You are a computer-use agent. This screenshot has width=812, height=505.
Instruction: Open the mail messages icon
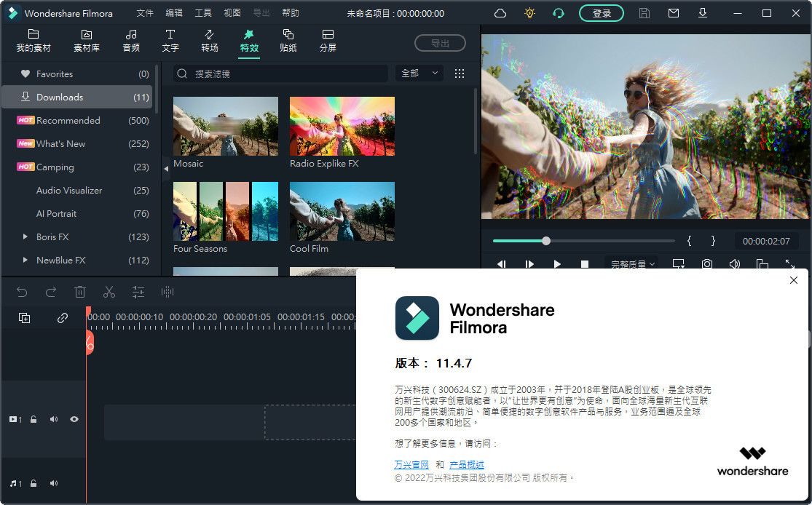(x=673, y=13)
